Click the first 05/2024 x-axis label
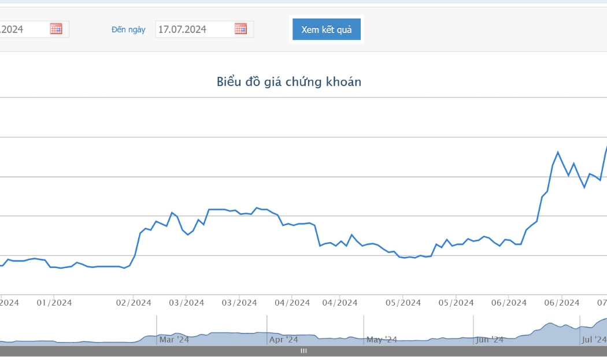 coord(403,303)
